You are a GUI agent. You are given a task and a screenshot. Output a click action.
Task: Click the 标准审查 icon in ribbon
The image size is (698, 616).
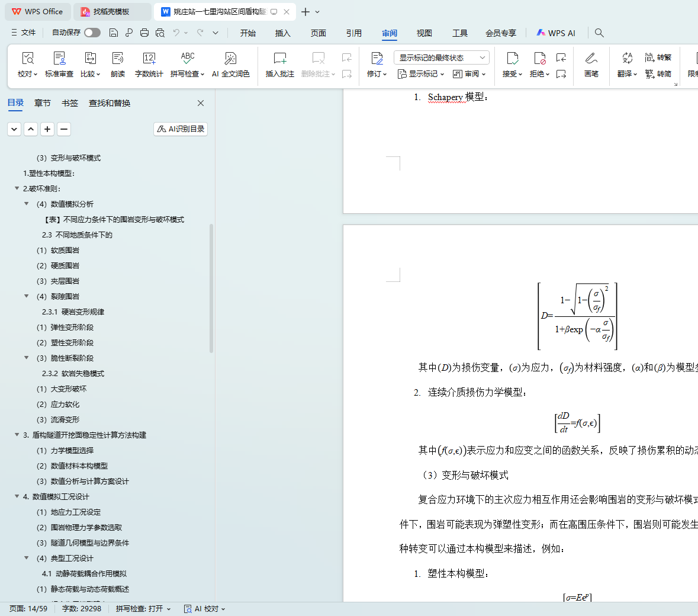tap(59, 59)
